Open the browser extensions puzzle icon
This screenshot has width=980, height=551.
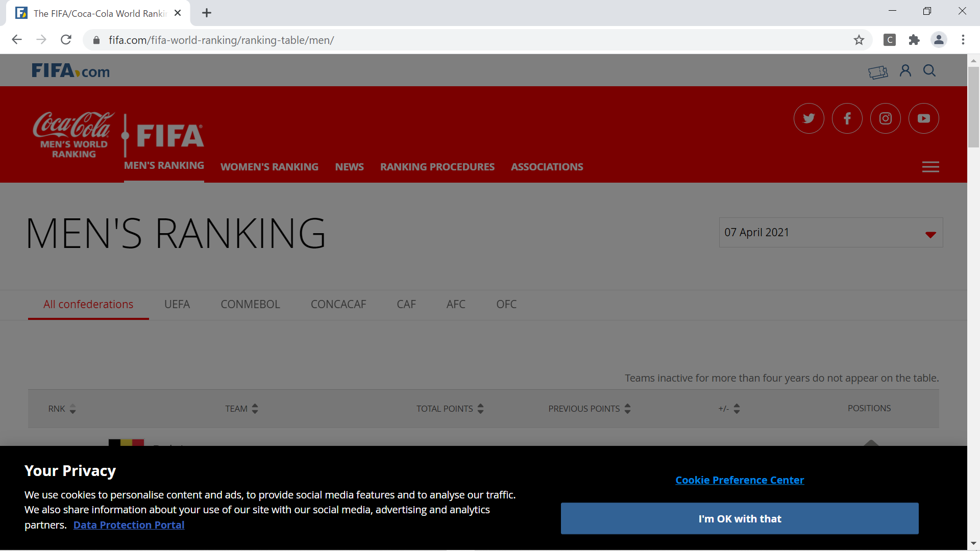tap(914, 40)
